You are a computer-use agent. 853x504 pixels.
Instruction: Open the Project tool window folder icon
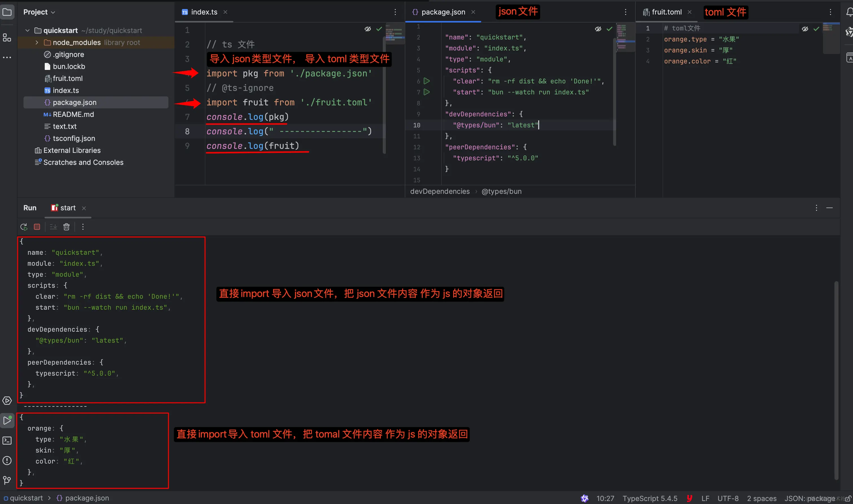(7, 12)
